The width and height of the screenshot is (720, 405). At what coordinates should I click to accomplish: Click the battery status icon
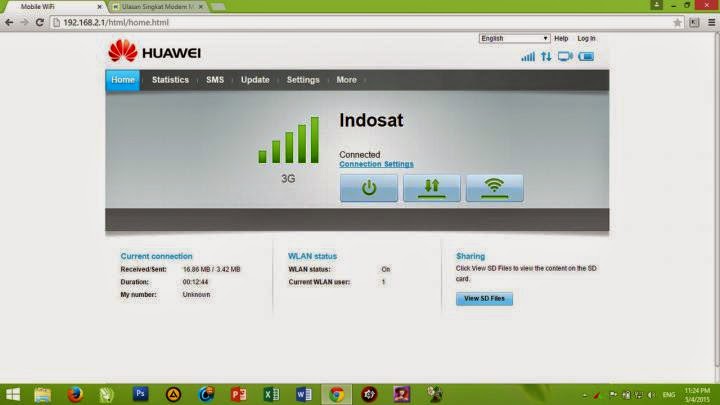[586, 56]
